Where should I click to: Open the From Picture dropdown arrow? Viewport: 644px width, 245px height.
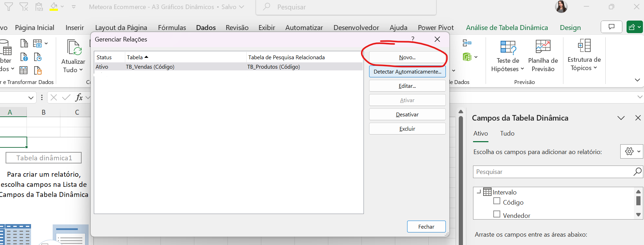tap(46, 44)
